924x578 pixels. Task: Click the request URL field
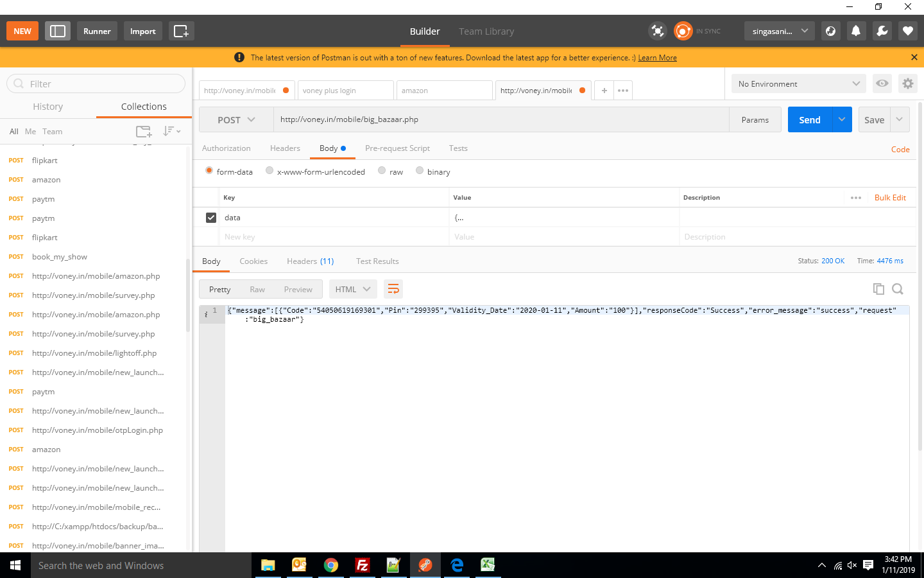tap(501, 119)
